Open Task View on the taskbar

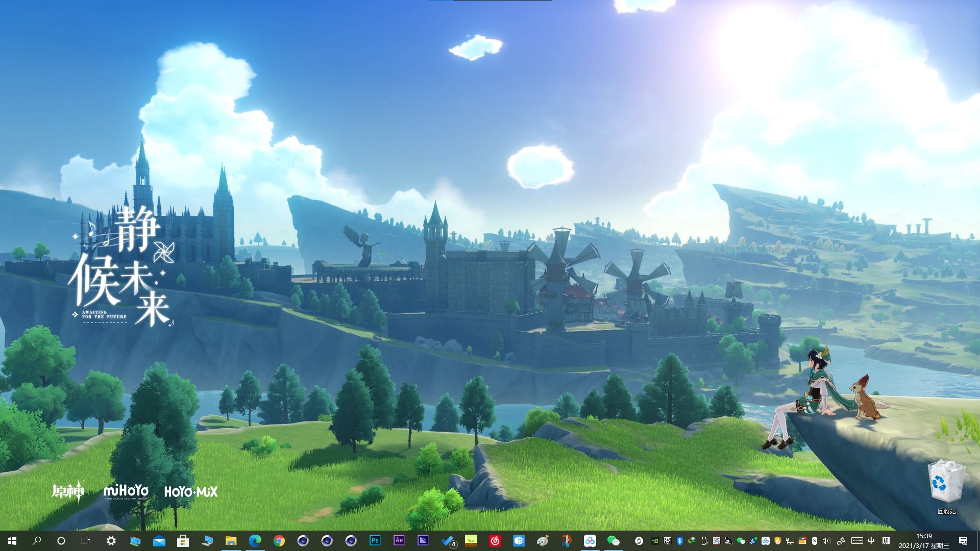(x=86, y=541)
